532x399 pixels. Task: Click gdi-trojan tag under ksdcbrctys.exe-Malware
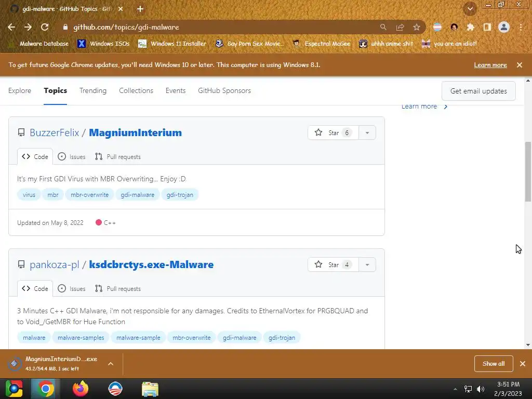pos(282,338)
